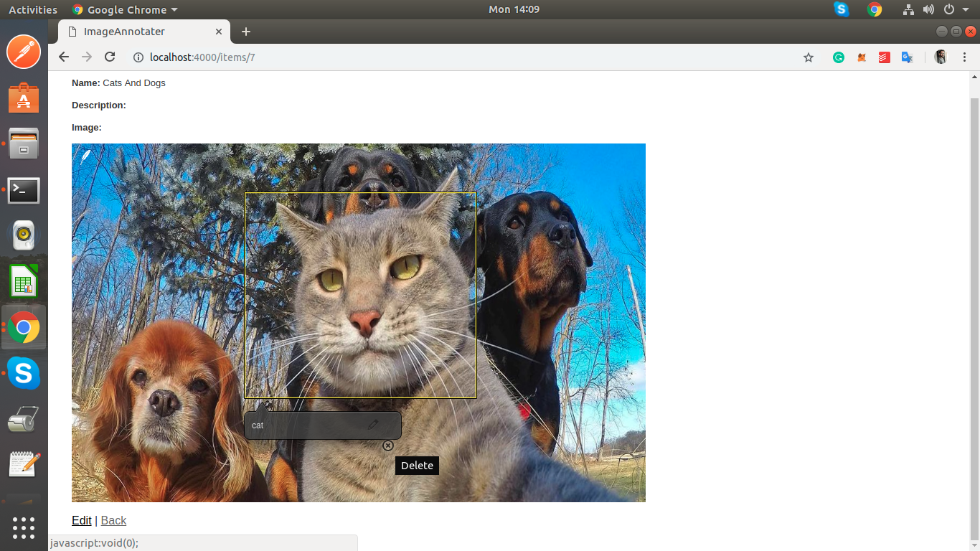
Task: Open the Chrome profile avatar
Action: [941, 57]
